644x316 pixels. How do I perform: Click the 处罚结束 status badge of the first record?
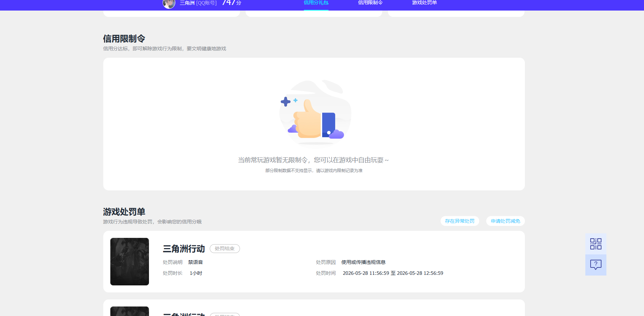coord(225,248)
